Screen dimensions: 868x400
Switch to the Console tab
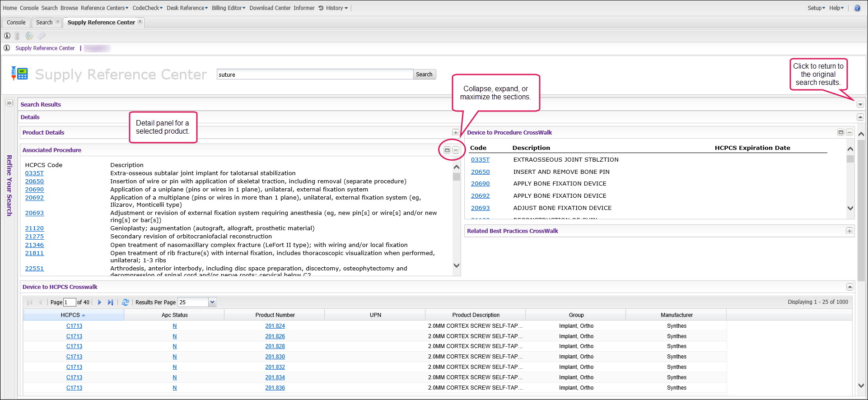tap(16, 23)
